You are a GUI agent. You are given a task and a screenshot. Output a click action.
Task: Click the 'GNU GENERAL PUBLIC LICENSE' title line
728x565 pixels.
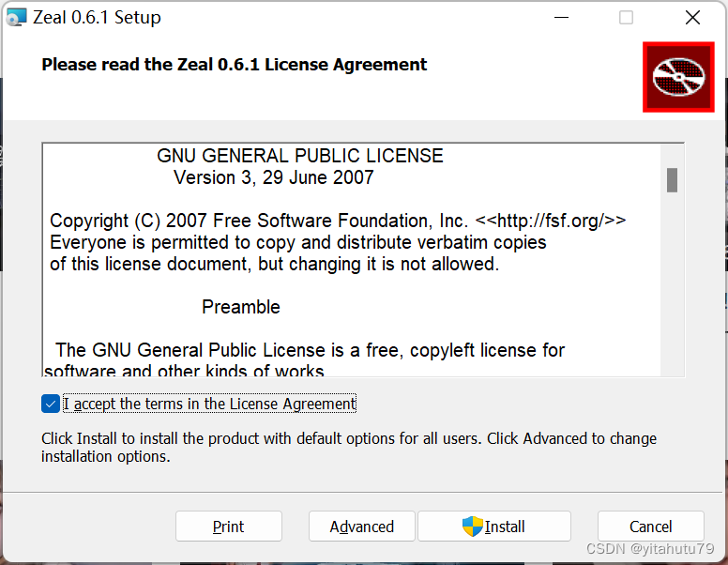click(299, 156)
